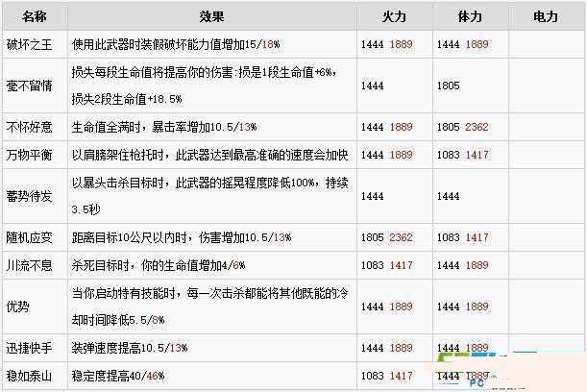Click 火力 value 1444 1889 in 不怀好意 row

point(387,127)
